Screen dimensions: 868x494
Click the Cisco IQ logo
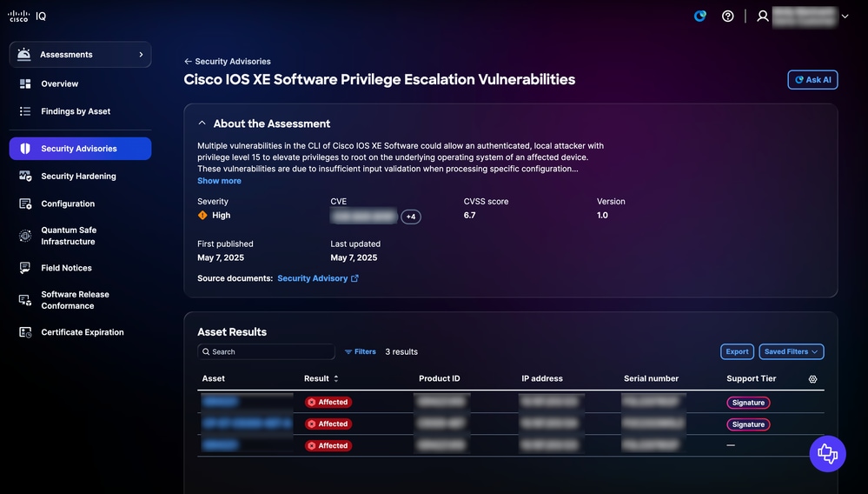click(27, 16)
